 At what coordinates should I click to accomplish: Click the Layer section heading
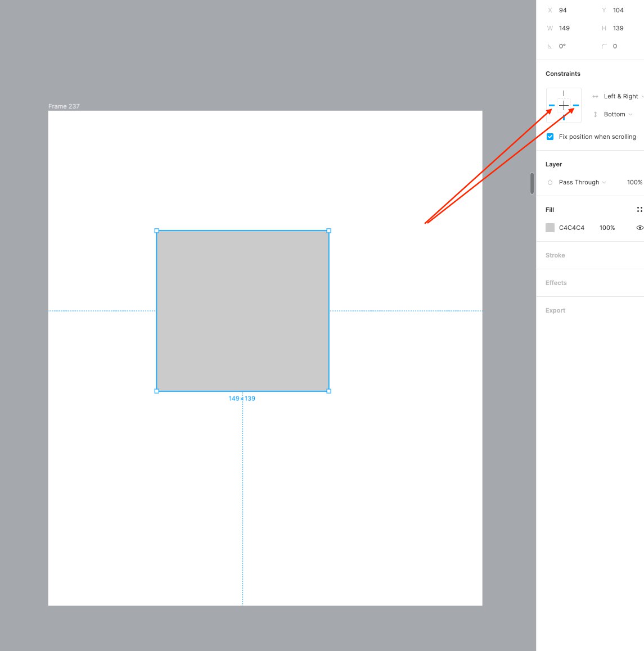click(553, 164)
